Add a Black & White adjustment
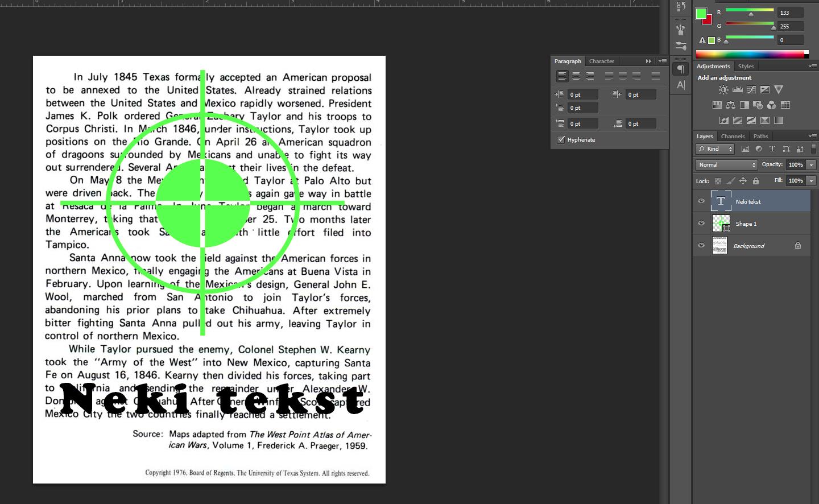The height and width of the screenshot is (504, 819). 744,105
